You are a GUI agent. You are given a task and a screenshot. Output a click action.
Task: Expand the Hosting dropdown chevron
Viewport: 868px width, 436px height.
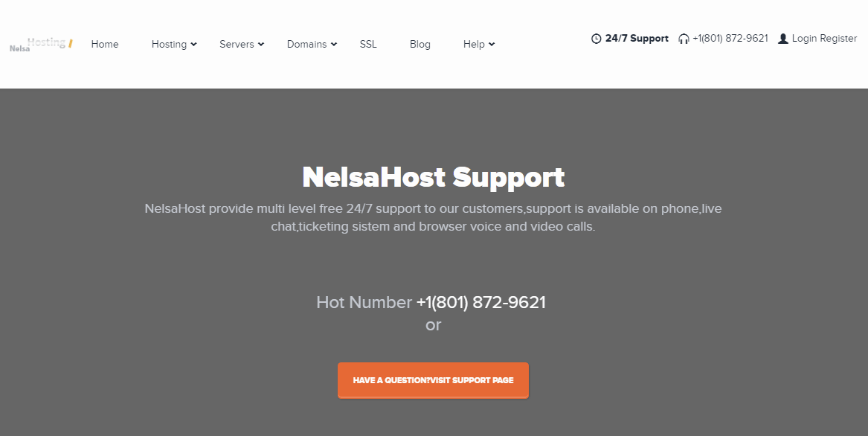click(x=193, y=45)
